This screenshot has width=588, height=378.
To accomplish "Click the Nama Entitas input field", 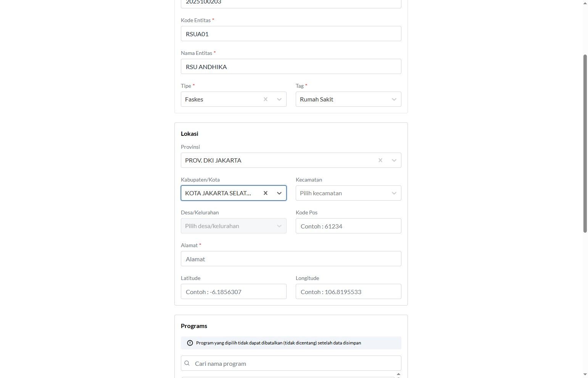I will [x=291, y=66].
